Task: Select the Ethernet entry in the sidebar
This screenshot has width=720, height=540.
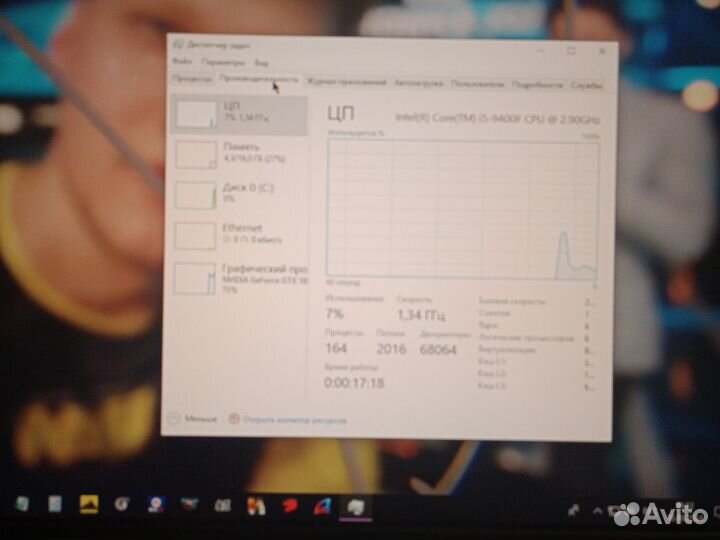Action: click(239, 235)
